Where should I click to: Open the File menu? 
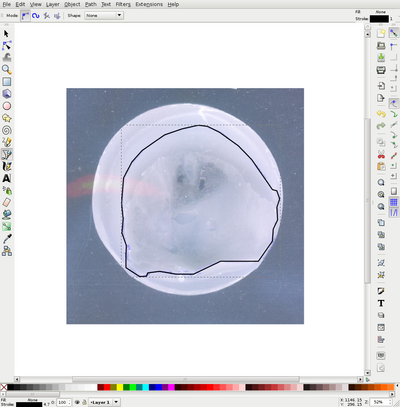point(6,4)
